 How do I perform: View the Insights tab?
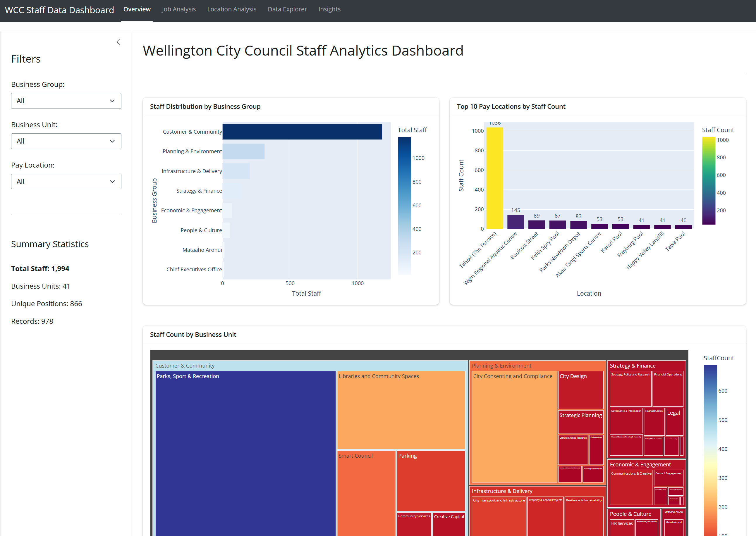(x=329, y=9)
